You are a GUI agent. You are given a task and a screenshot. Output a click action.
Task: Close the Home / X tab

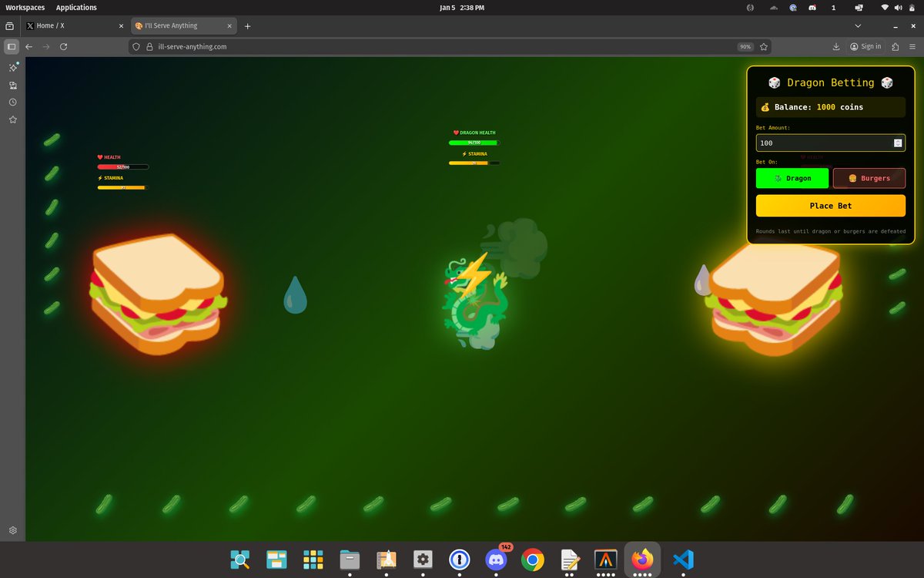[x=121, y=25]
